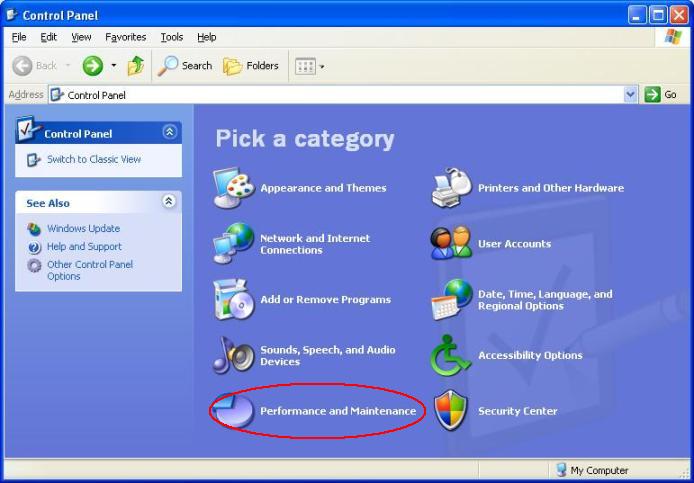
Task: Click the See Also sidebar header
Action: pyautogui.click(x=98, y=202)
